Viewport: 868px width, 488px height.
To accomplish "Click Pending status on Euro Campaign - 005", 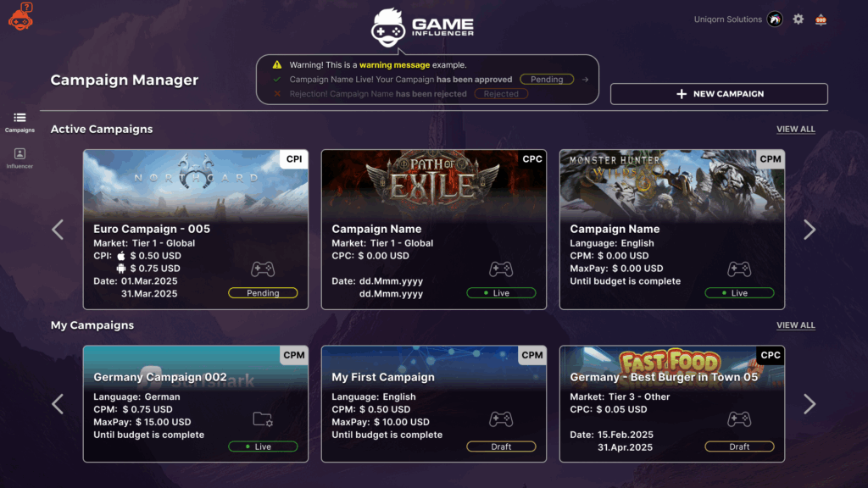I will 263,293.
